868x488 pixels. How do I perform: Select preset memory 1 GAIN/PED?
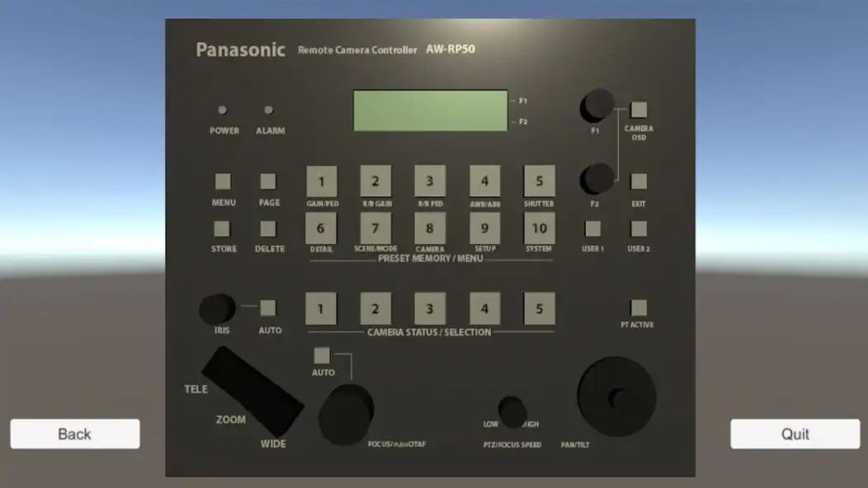(321, 181)
